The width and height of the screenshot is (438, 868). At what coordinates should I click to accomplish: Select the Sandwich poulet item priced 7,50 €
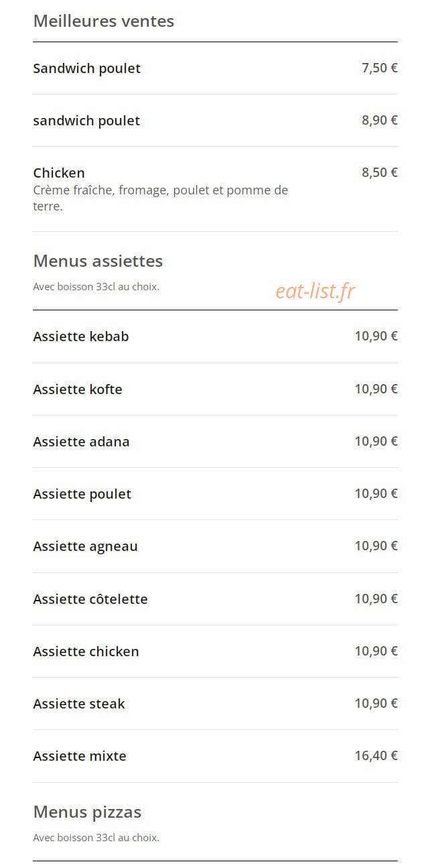(x=215, y=68)
